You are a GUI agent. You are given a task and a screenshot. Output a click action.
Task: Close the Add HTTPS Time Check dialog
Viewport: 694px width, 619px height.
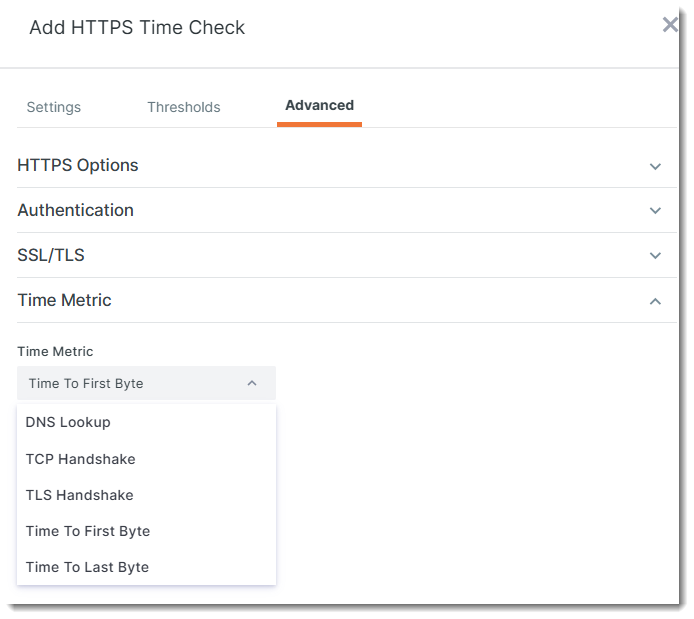(x=670, y=25)
